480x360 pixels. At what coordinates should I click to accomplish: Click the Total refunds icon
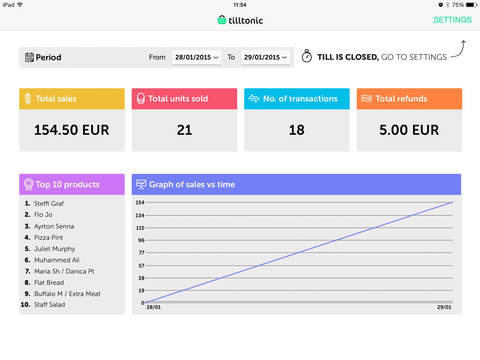(366, 99)
